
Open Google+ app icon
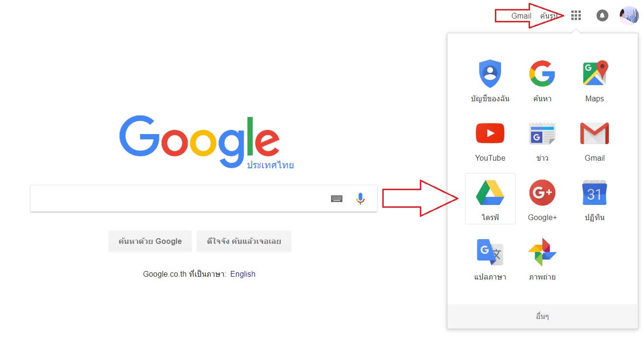click(542, 193)
